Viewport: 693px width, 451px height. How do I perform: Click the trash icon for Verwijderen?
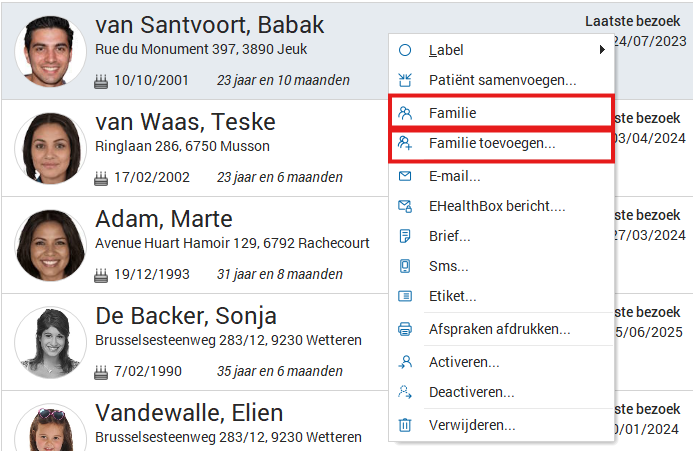click(405, 425)
